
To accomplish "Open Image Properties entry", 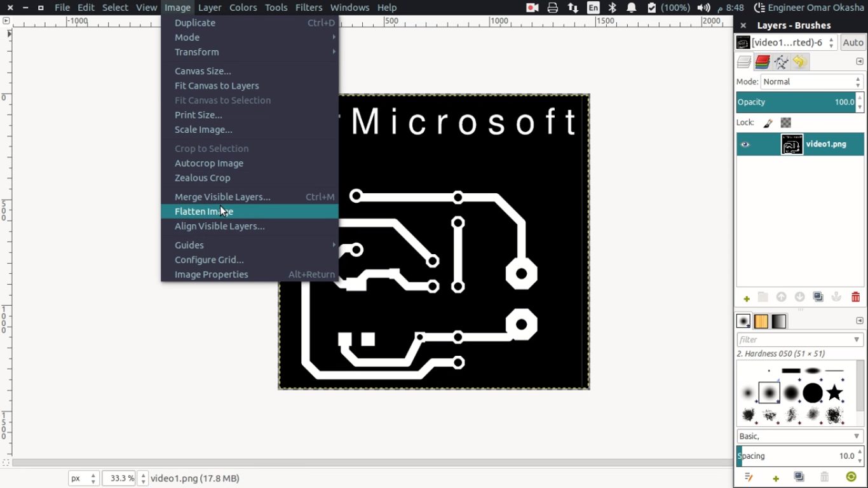I will tap(250, 274).
